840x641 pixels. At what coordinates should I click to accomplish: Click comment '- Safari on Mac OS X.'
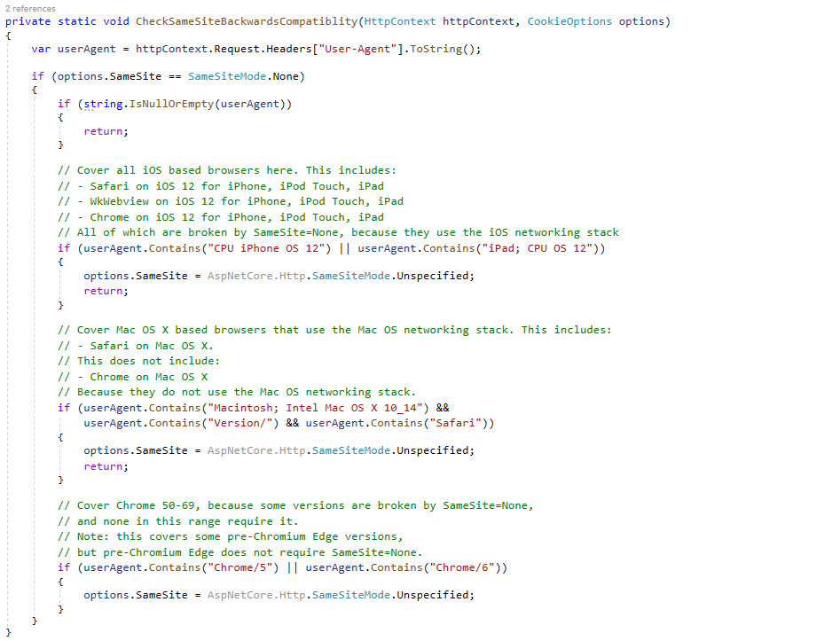[136, 346]
